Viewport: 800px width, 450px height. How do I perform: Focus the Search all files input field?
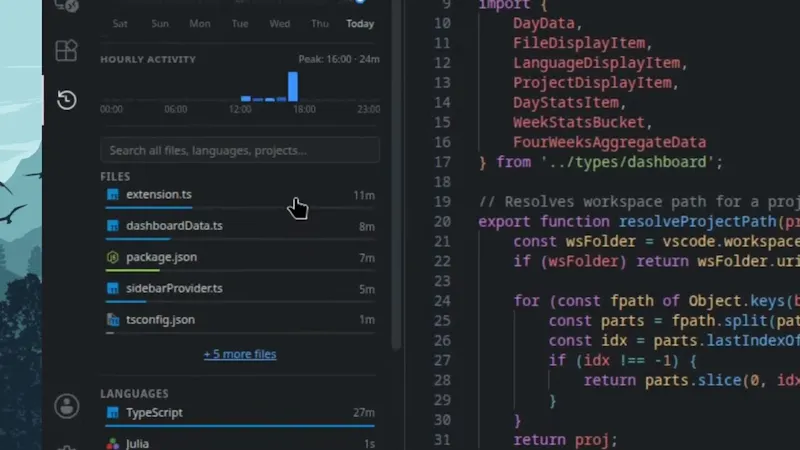240,151
